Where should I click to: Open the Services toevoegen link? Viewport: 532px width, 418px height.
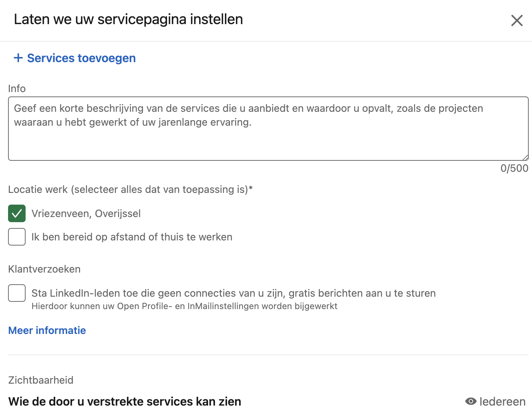pyautogui.click(x=75, y=58)
